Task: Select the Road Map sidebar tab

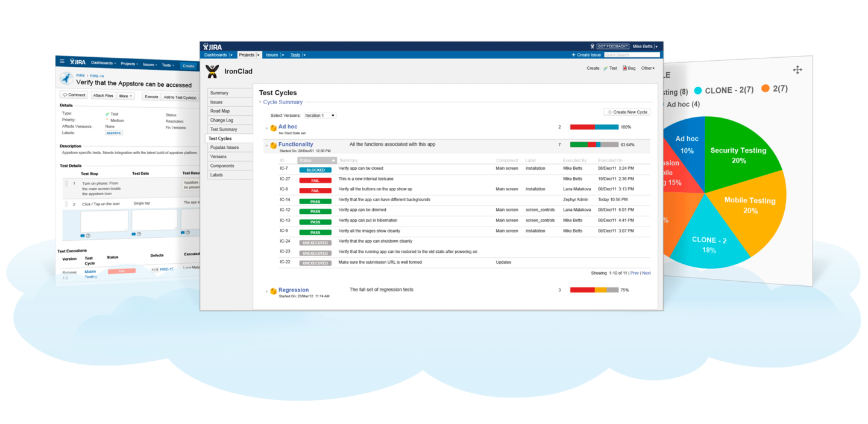Action: click(x=230, y=111)
